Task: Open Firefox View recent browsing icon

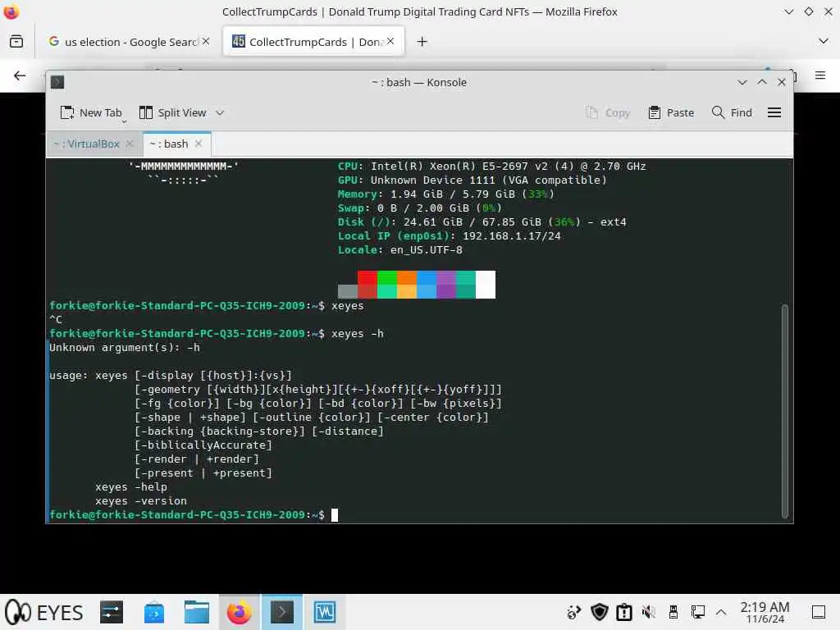Action: [16, 41]
